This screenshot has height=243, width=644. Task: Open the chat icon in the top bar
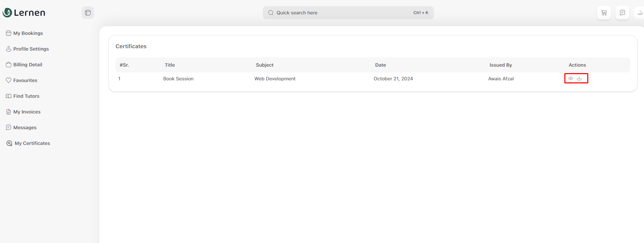622,13
